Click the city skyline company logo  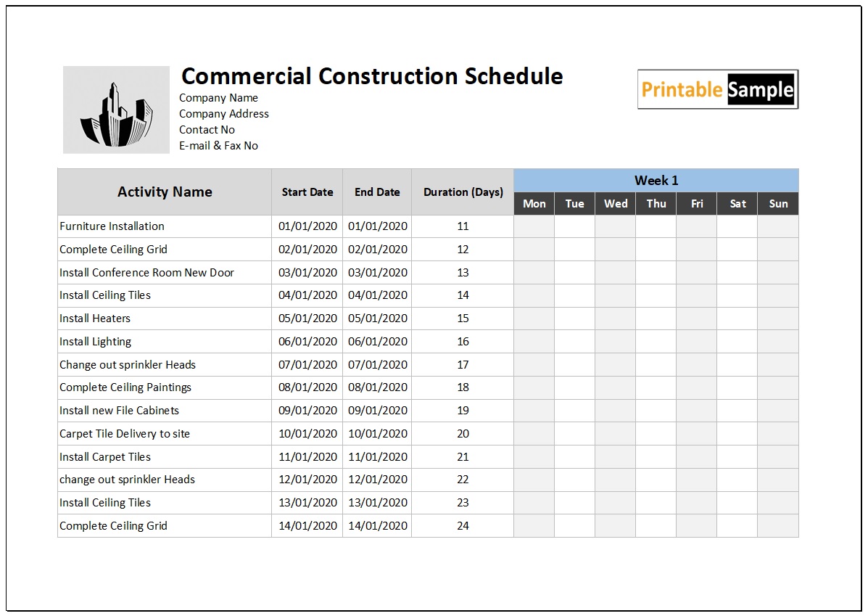(x=117, y=110)
